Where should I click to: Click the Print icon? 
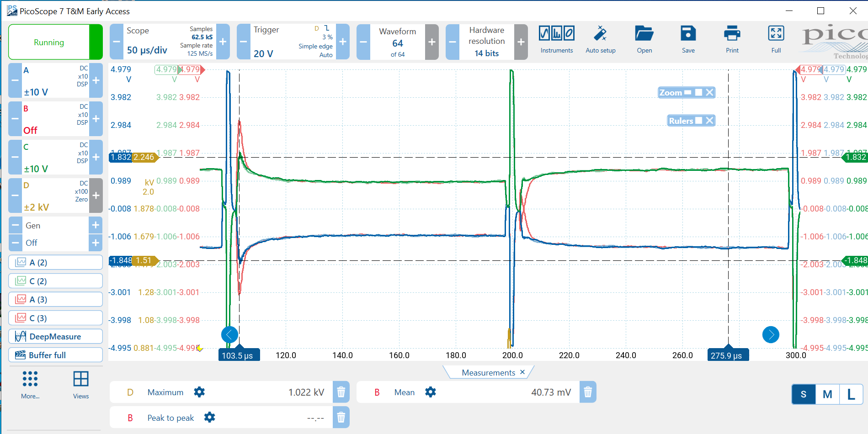point(732,34)
